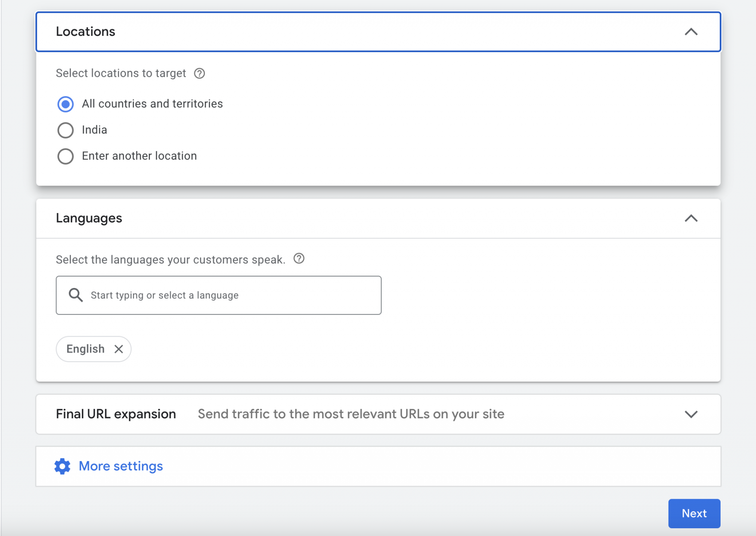Image resolution: width=756 pixels, height=536 pixels.
Task: Collapse the Locations section chevron
Action: coord(691,32)
